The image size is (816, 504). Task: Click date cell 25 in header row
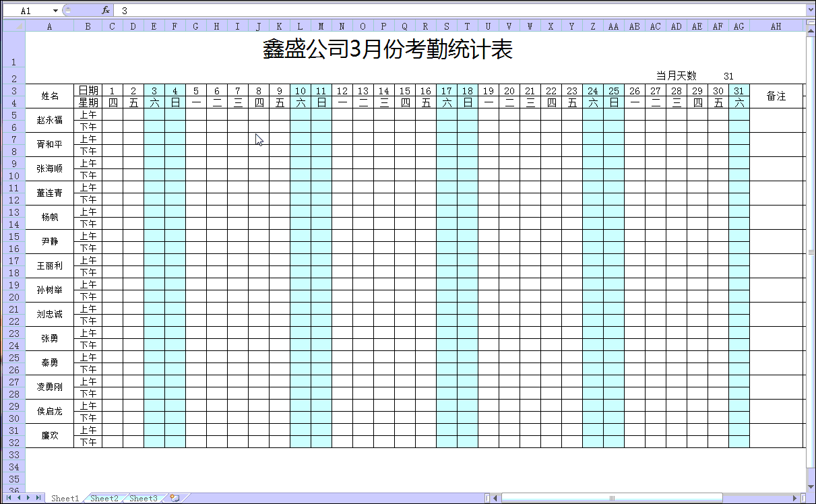(x=614, y=90)
